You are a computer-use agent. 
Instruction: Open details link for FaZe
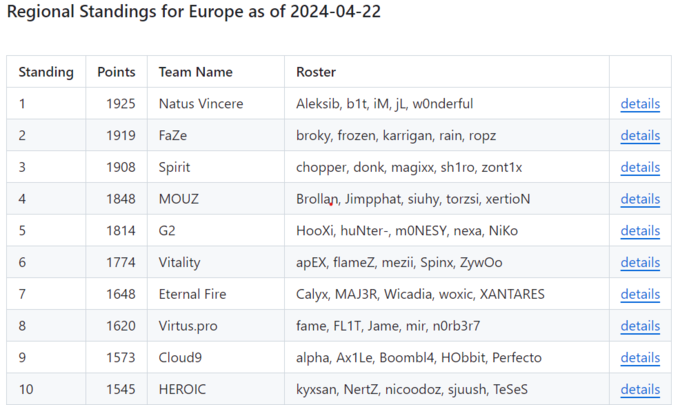640,136
